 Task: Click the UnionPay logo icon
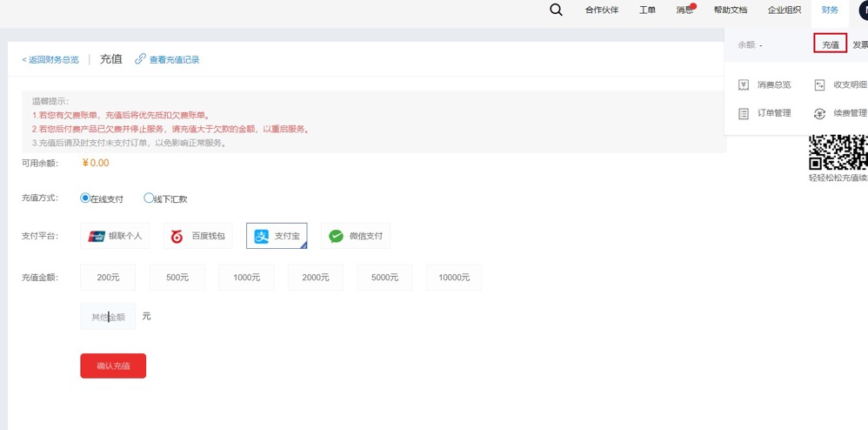tap(97, 236)
